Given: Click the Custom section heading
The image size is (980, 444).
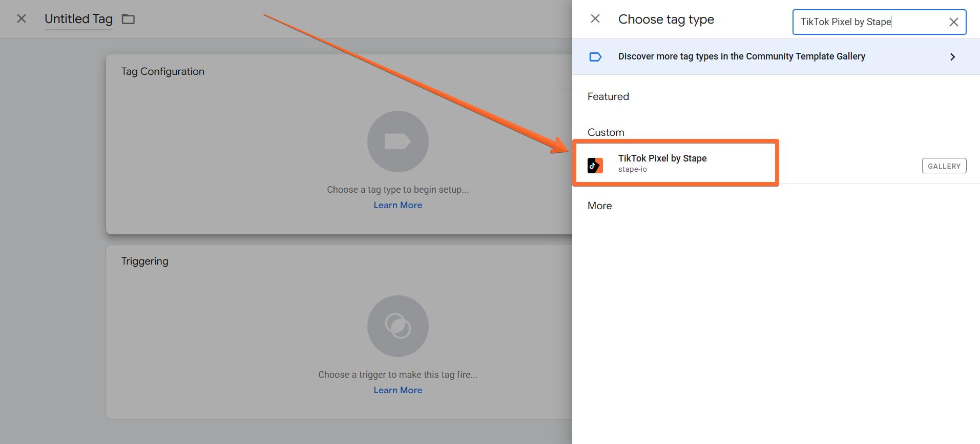Looking at the screenshot, I should (x=606, y=132).
